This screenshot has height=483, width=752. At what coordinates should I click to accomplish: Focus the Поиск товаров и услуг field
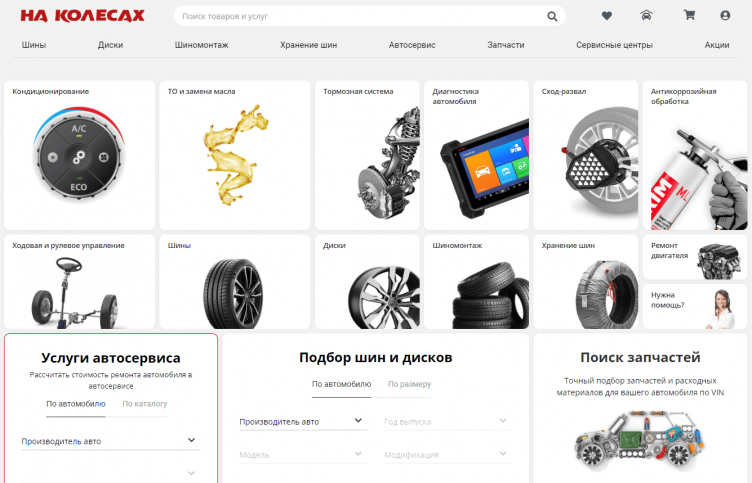(x=360, y=16)
